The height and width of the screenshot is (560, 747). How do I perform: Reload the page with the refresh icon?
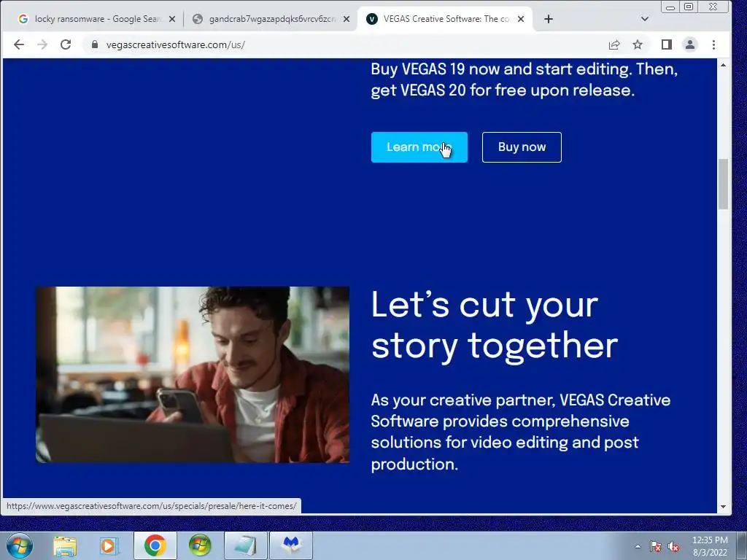click(x=66, y=44)
